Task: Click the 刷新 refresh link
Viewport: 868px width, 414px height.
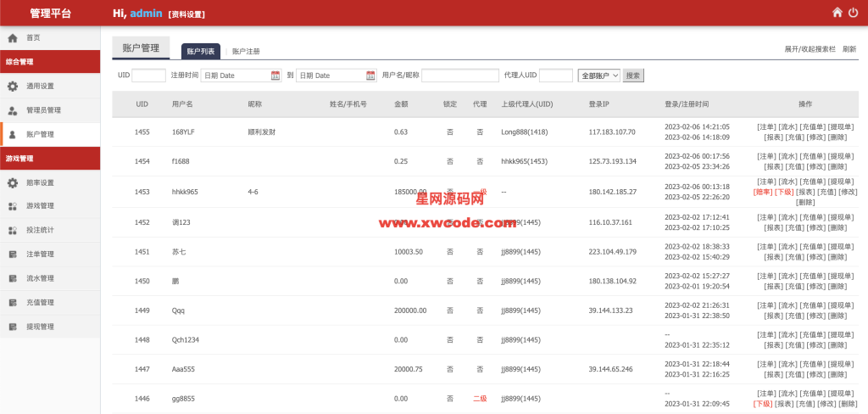Action: click(849, 49)
